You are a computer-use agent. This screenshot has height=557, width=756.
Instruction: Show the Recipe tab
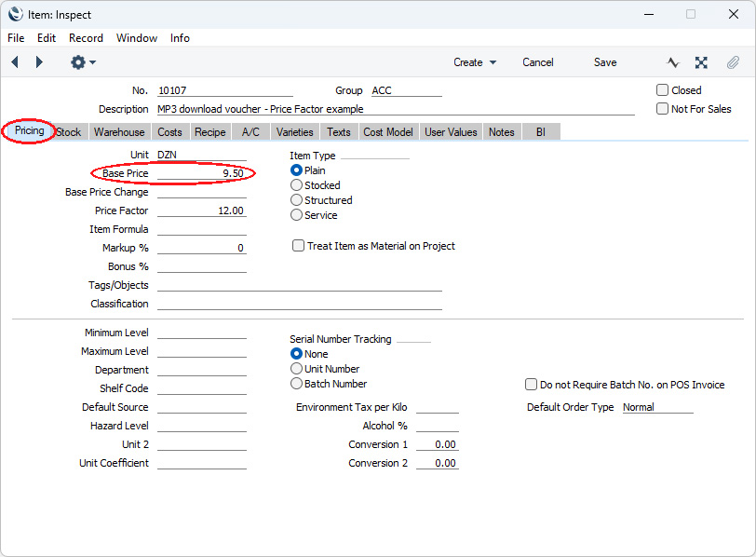pyautogui.click(x=210, y=132)
